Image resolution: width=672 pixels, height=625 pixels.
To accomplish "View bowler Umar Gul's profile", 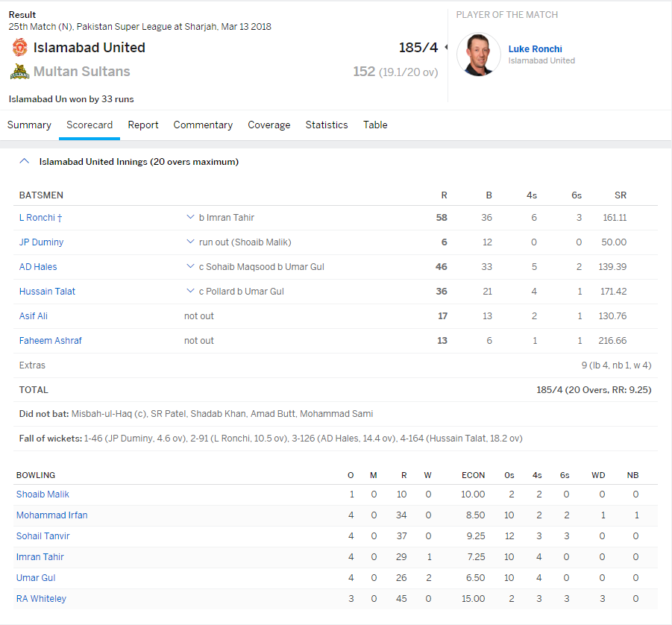I will (36, 578).
